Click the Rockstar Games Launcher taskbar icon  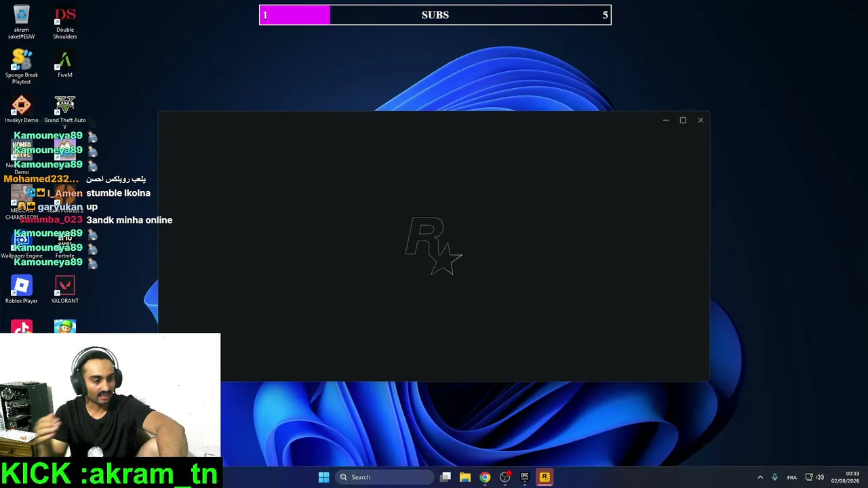coord(544,477)
